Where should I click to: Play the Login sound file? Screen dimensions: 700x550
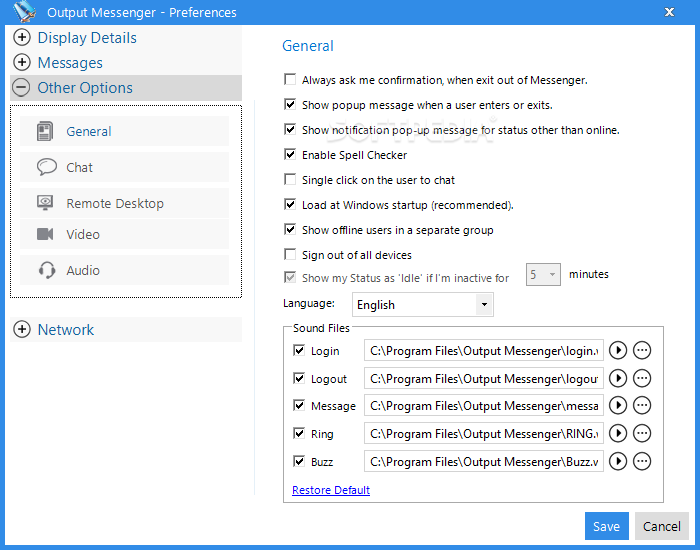tap(618, 351)
